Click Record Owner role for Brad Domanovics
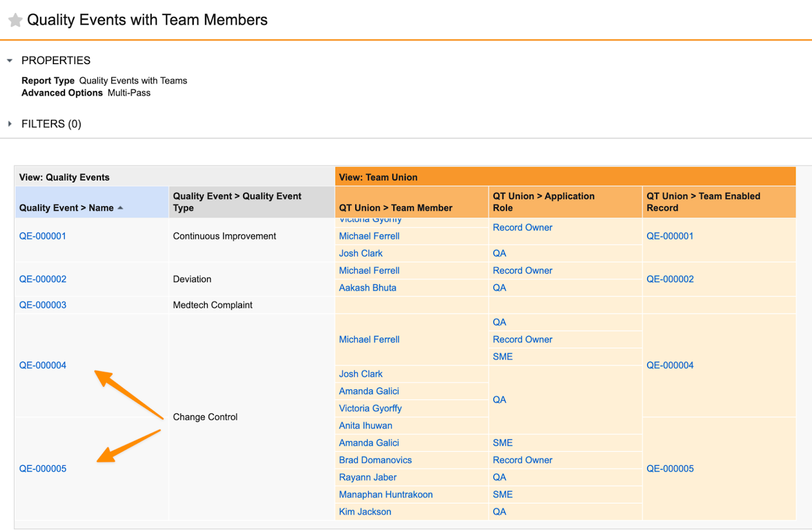Screen dimensions: 812x531 tap(522, 460)
